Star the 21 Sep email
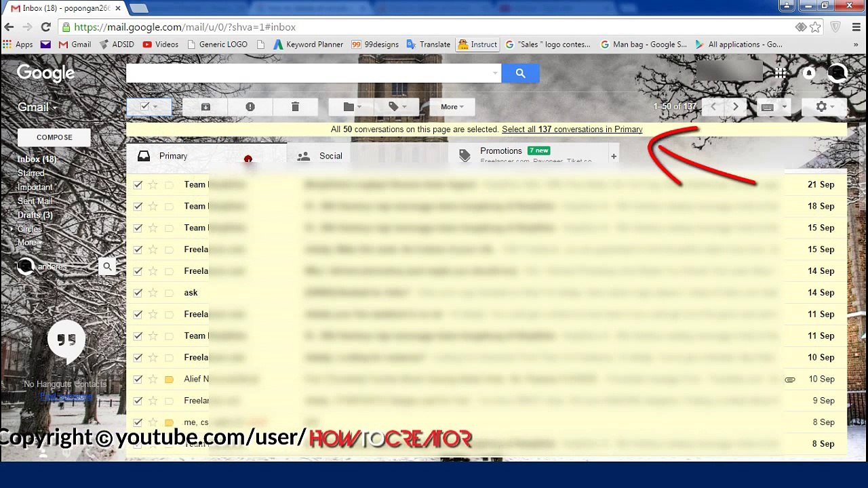Screen dimensions: 868x488 pos(153,184)
